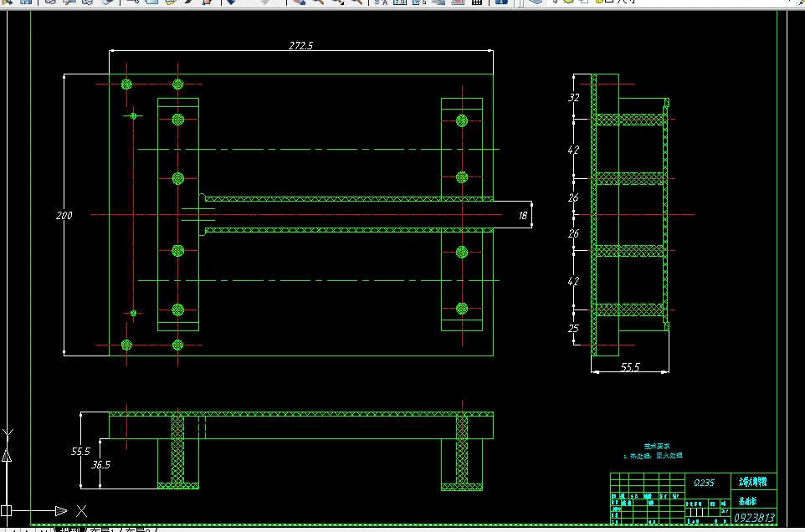Click the 36.5 dimension text
Screen dimensions: 805x532
point(100,465)
